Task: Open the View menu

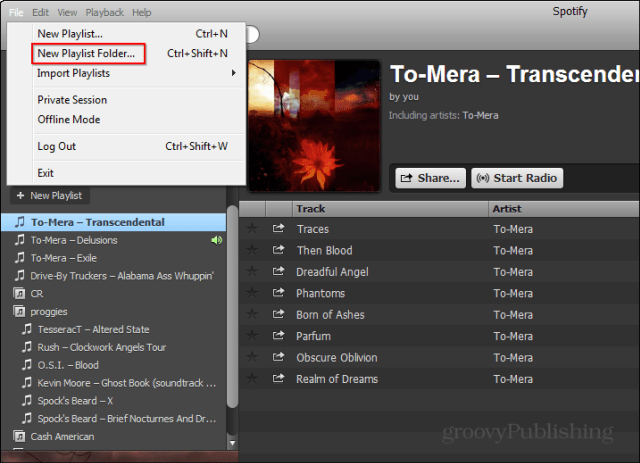Action: pyautogui.click(x=67, y=13)
